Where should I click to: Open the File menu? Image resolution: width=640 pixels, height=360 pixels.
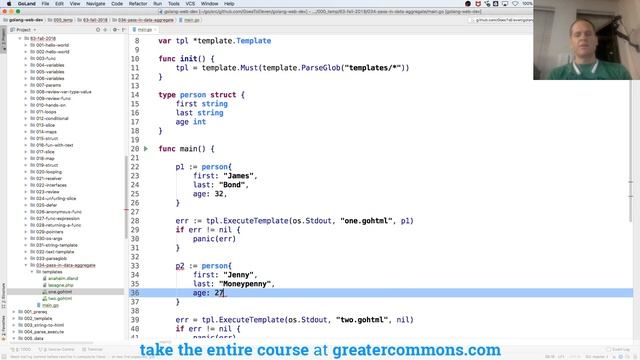point(45,4)
